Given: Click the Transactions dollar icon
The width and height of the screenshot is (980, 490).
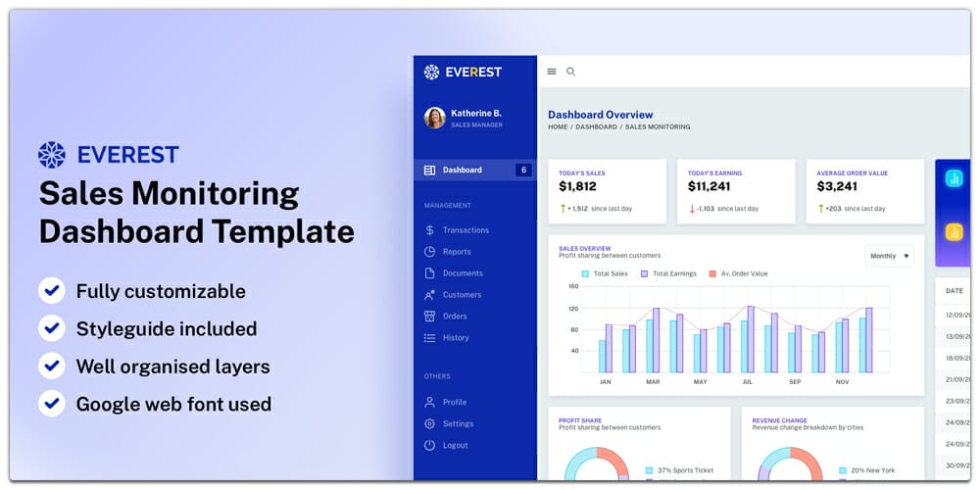Looking at the screenshot, I should point(429,230).
